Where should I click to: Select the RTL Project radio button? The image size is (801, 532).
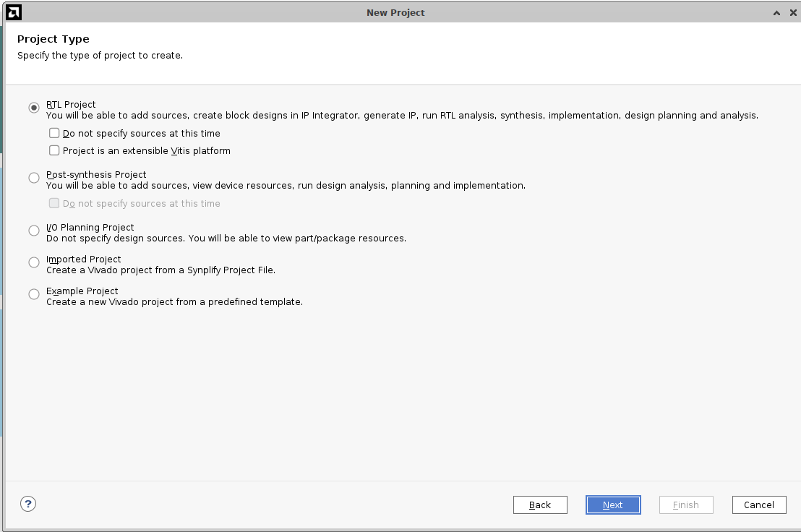(x=34, y=108)
